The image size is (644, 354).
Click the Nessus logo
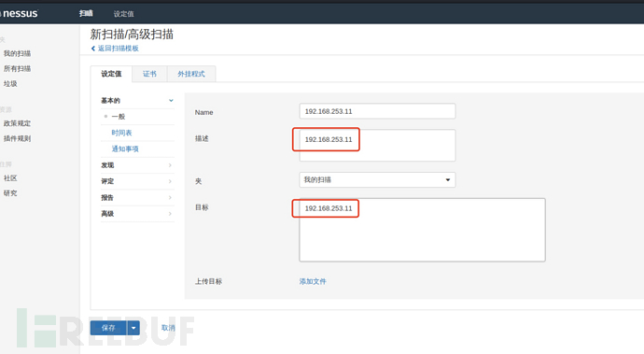point(20,14)
